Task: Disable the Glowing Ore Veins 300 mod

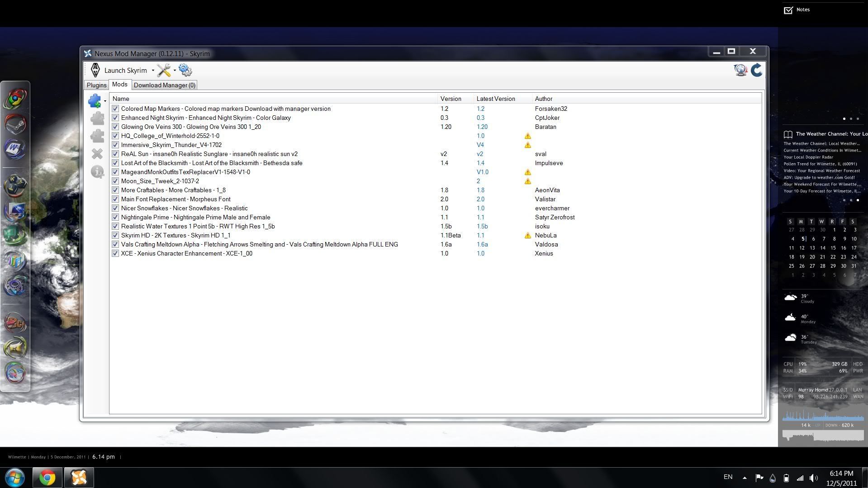Action: click(x=115, y=127)
